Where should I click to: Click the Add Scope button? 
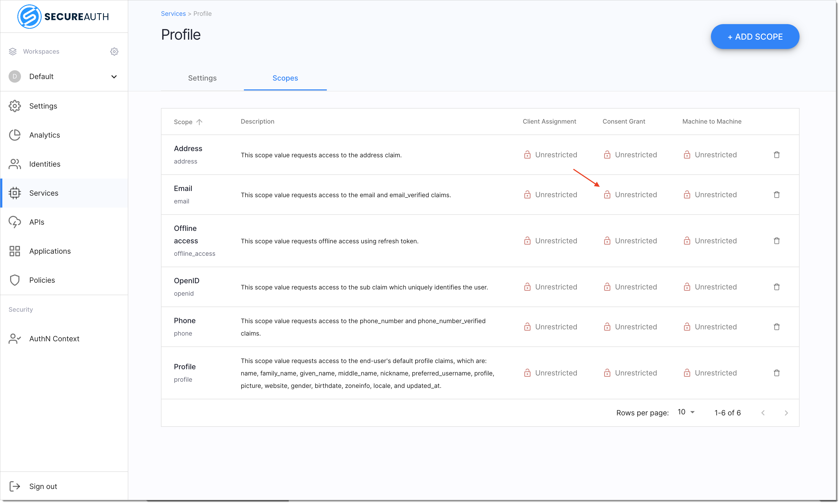(x=754, y=37)
